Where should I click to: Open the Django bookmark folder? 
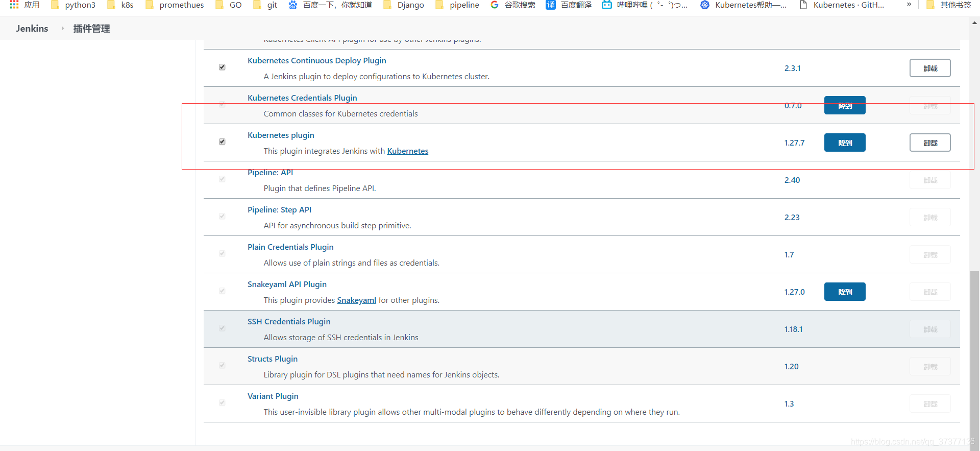pos(404,5)
